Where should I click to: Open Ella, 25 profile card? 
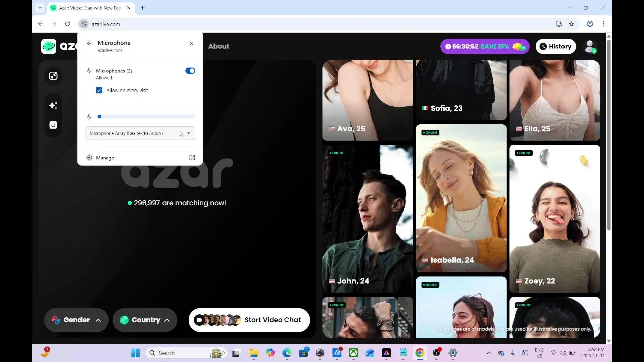554,100
